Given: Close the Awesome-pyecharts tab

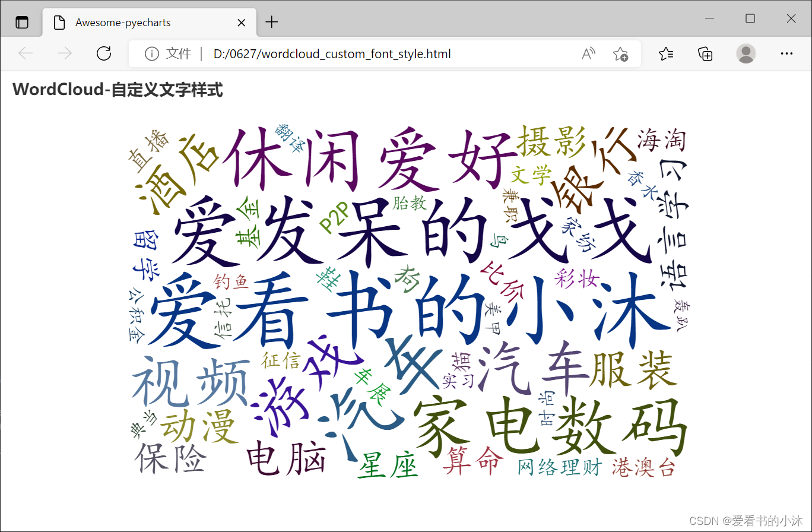Looking at the screenshot, I should coord(241,22).
